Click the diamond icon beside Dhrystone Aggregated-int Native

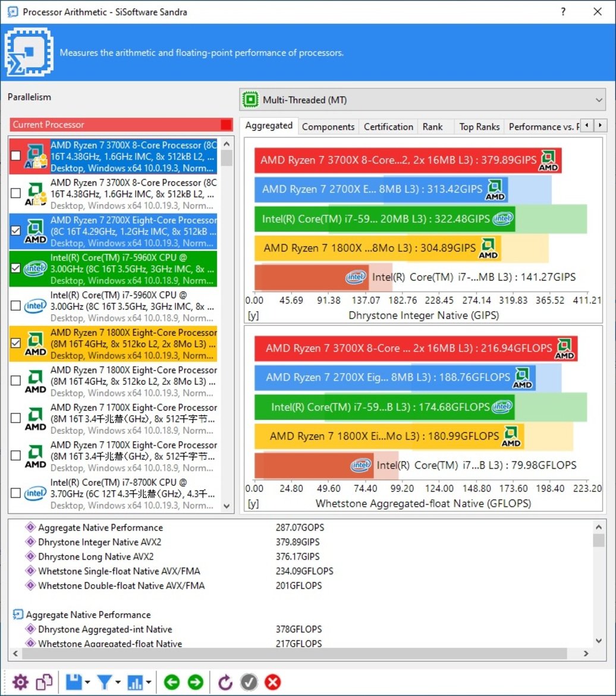point(30,629)
